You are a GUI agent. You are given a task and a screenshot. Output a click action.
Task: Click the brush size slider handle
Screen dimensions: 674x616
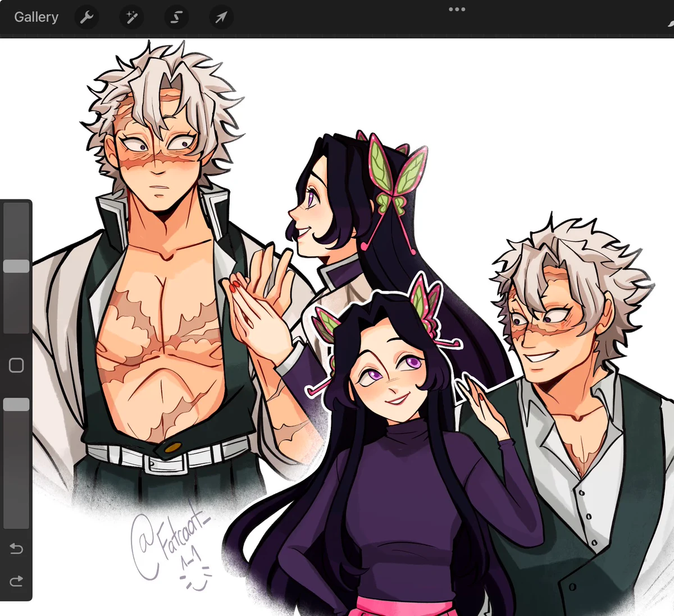point(16,266)
